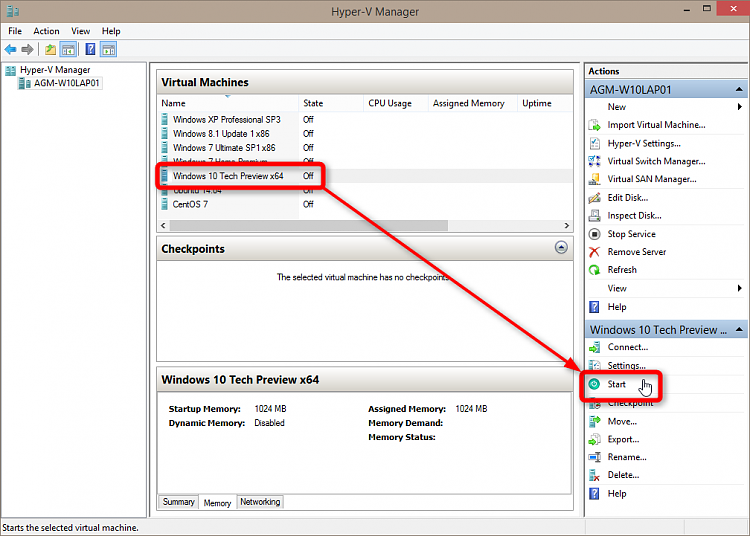This screenshot has height=536, width=750.
Task: Click Remove Server action text
Action: [637, 252]
